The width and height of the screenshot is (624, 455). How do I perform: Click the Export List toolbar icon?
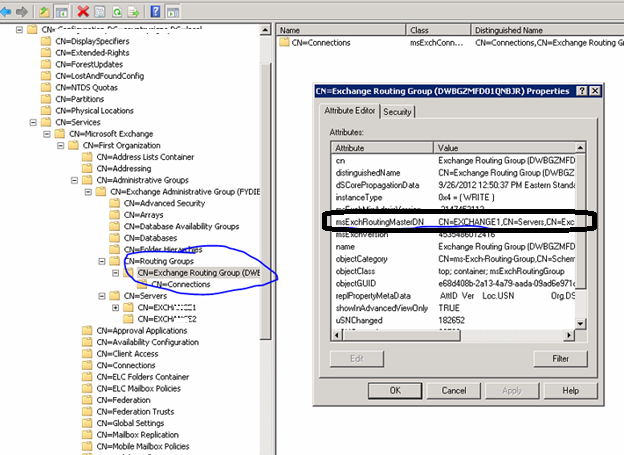pos(133,12)
